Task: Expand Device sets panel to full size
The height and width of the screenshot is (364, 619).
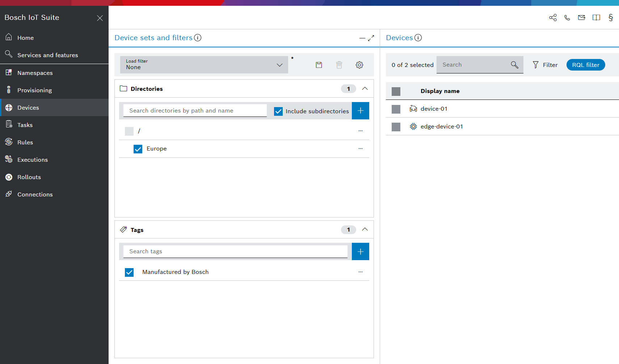Action: [x=371, y=38]
